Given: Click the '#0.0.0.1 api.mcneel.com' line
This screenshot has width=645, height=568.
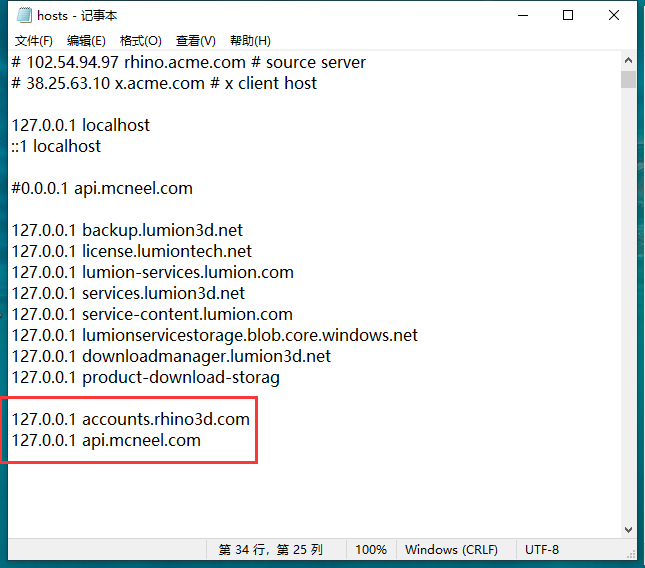Looking at the screenshot, I should pos(102,188).
